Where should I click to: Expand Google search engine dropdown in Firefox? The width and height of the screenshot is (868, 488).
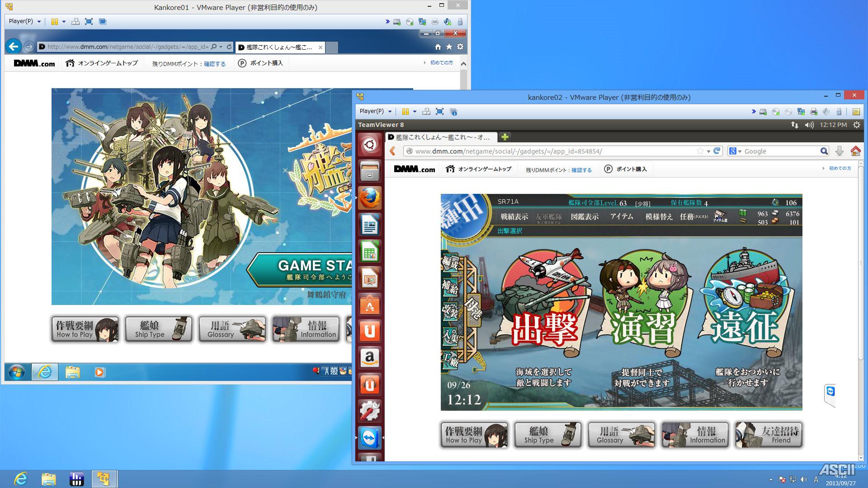click(x=736, y=151)
